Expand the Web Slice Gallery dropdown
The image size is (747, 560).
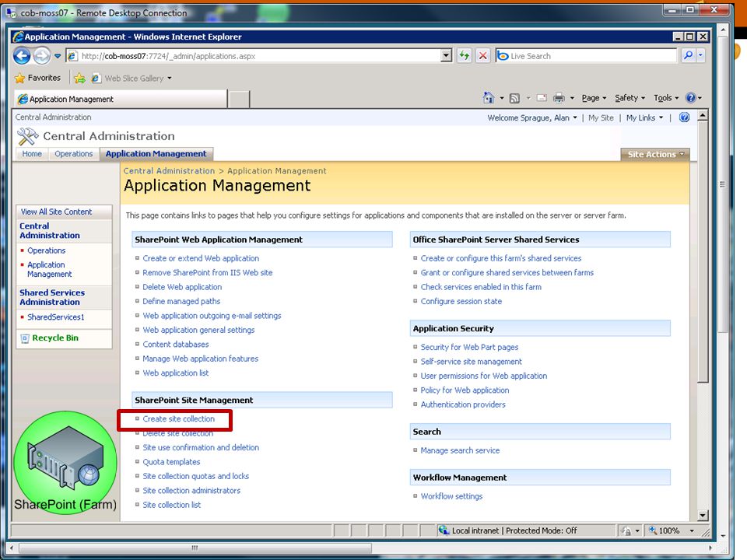(169, 78)
